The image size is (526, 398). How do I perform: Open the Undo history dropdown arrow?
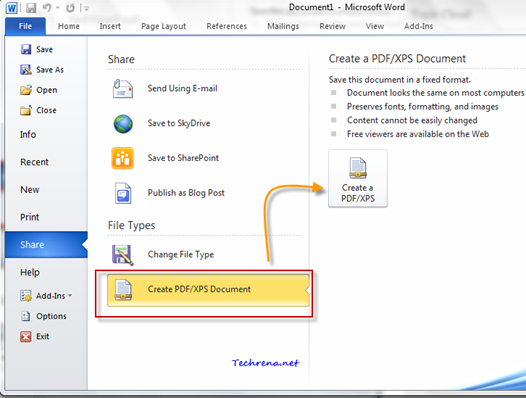click(57, 8)
